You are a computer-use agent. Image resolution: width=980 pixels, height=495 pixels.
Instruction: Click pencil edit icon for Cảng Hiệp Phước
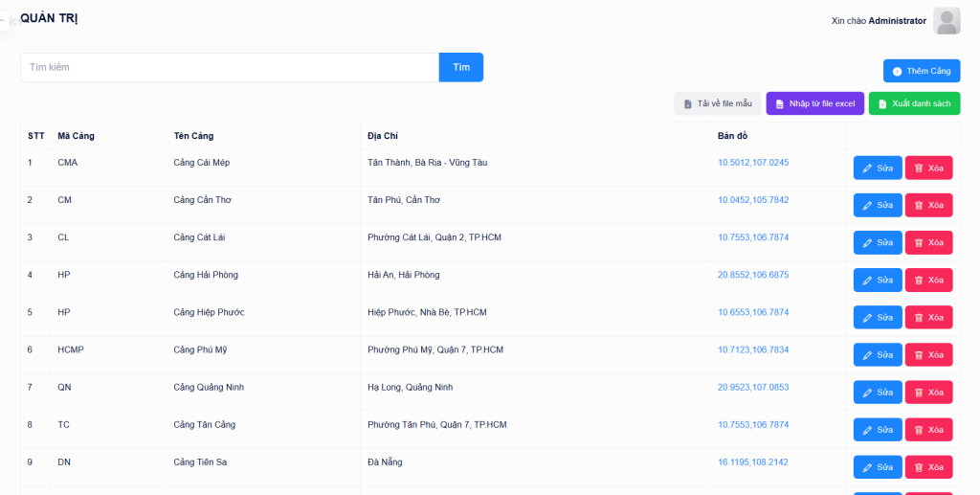(867, 317)
